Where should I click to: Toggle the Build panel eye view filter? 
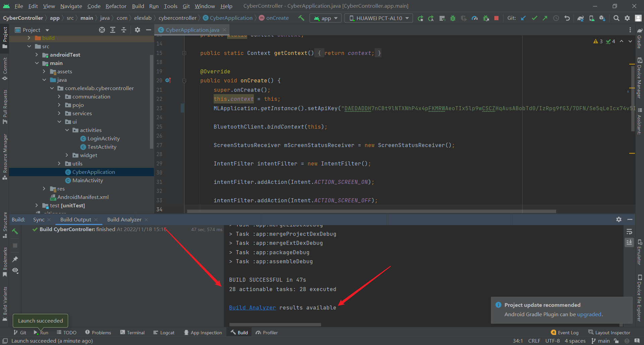coord(15,271)
